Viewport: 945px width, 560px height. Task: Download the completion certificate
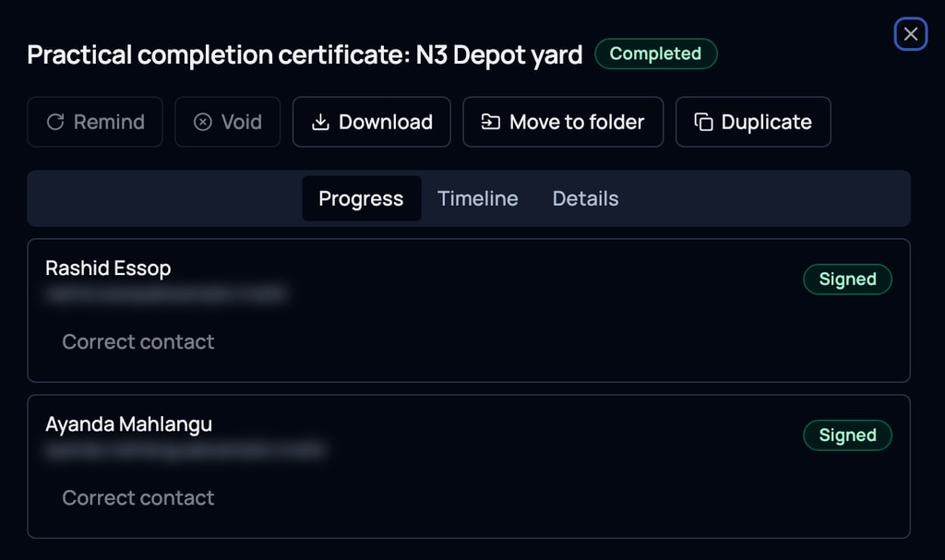[x=372, y=122]
